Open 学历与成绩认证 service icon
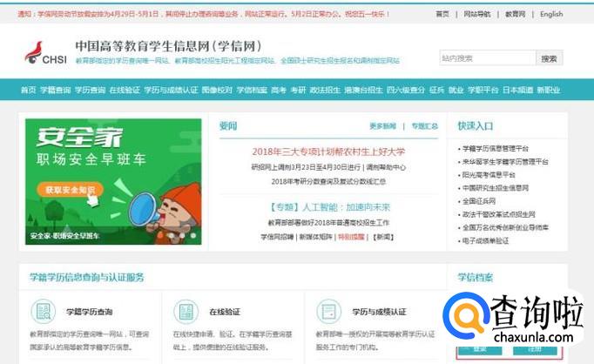 pos(329,312)
